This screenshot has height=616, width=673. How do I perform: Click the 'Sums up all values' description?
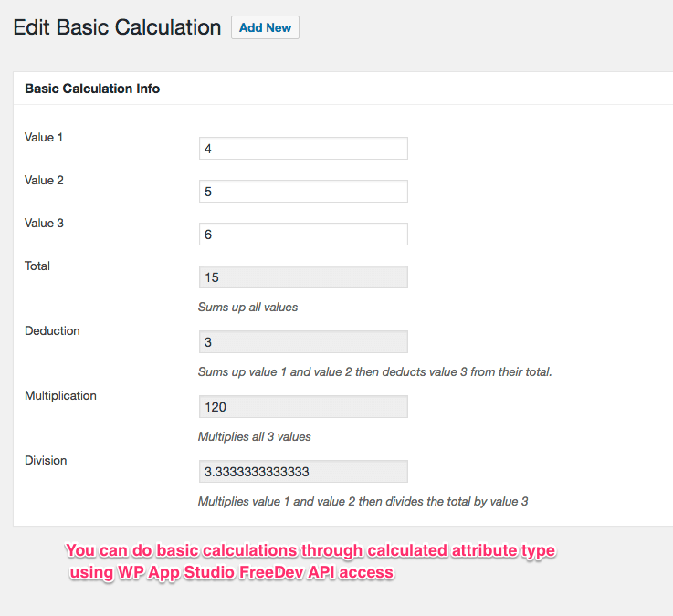coord(247,308)
